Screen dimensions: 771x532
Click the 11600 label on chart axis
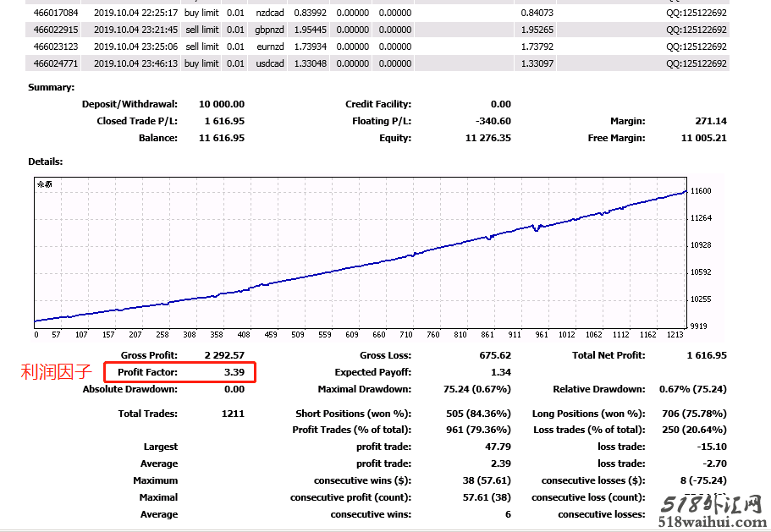pos(701,191)
